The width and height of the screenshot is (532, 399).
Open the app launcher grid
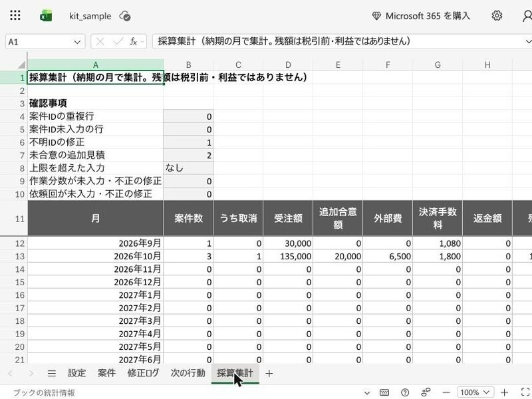[15, 15]
